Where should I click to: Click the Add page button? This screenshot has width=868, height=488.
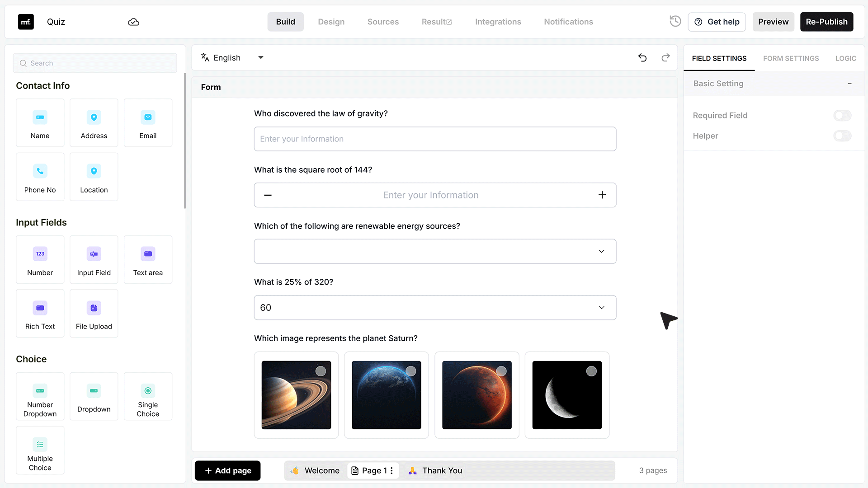pyautogui.click(x=227, y=470)
